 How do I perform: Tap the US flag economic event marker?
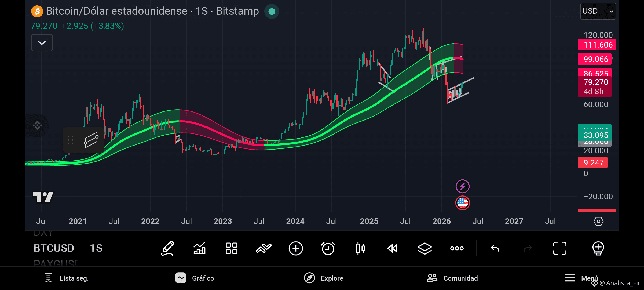462,203
